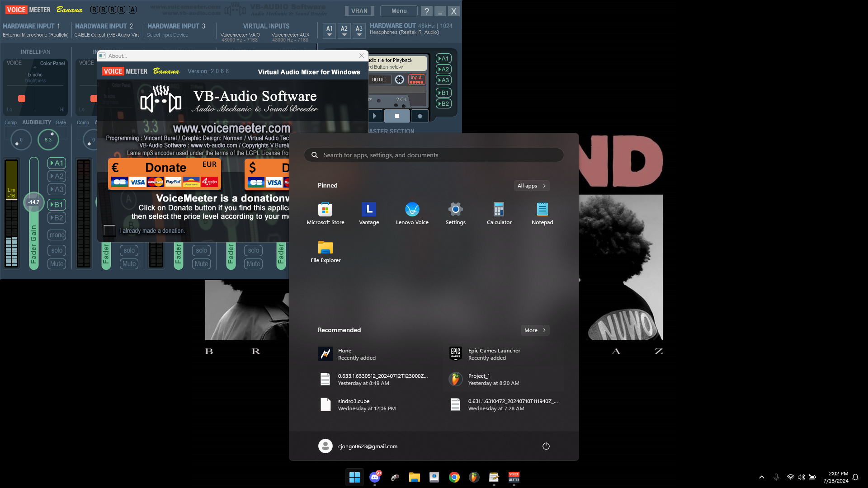The width and height of the screenshot is (868, 488).
Task: Open Hardware Input 1 device selector
Action: (35, 35)
